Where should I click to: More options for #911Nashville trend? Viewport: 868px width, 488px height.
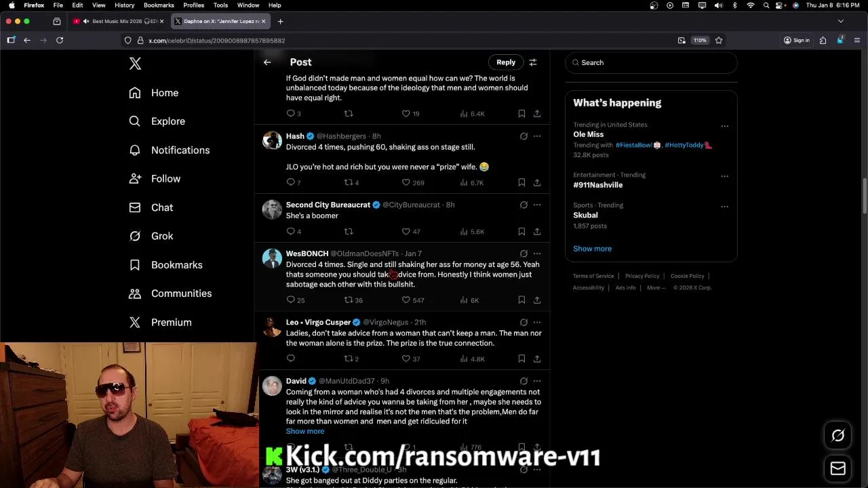724,176
